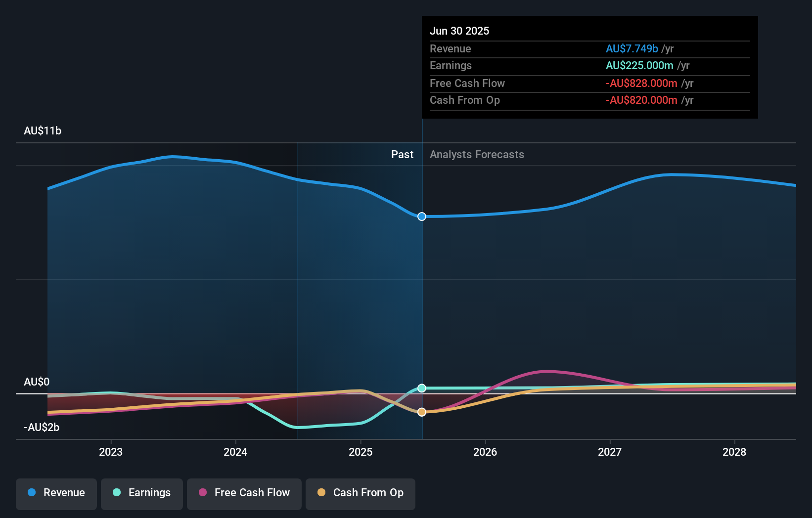Screen dimensions: 812x518
Task: Switch to the Analysts Forecasts section
Action: (476, 154)
